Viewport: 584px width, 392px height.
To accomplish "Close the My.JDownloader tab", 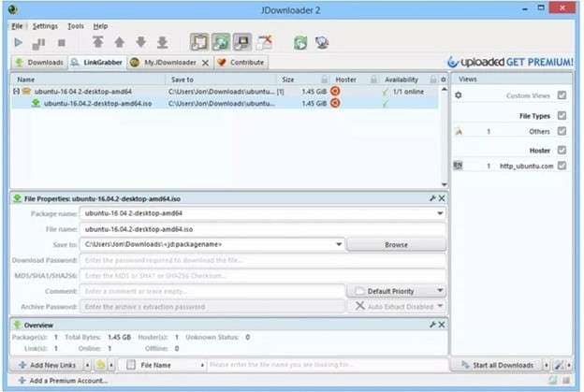I will pyautogui.click(x=205, y=63).
